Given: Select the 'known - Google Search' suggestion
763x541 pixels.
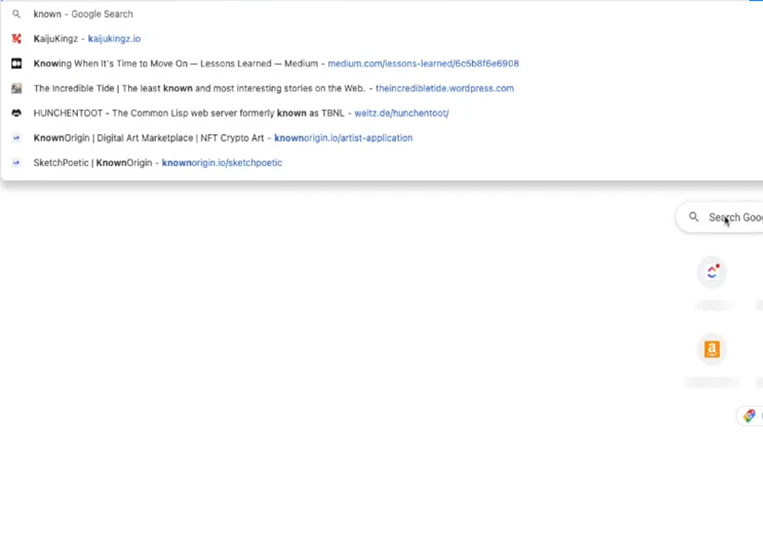Looking at the screenshot, I should coord(382,14).
